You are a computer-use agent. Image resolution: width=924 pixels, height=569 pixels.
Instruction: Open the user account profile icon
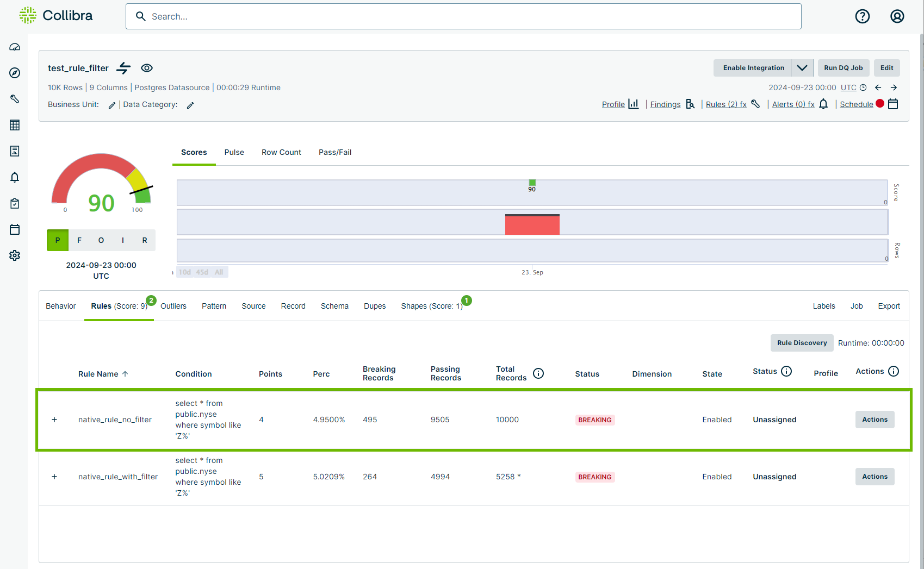click(897, 16)
